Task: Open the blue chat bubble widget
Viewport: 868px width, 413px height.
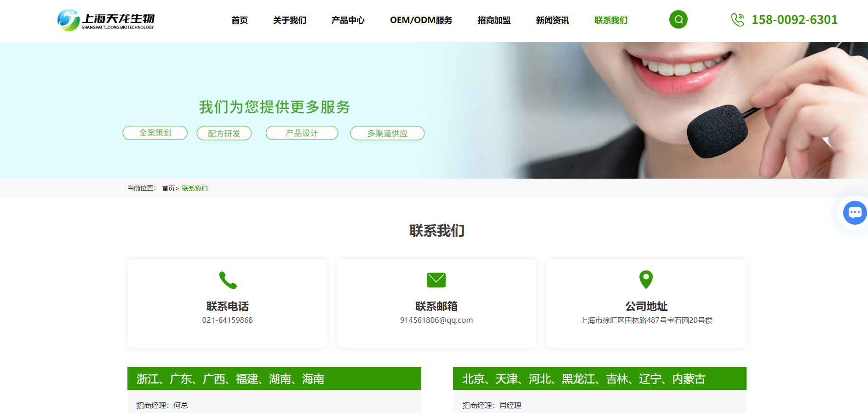Action: 855,213
